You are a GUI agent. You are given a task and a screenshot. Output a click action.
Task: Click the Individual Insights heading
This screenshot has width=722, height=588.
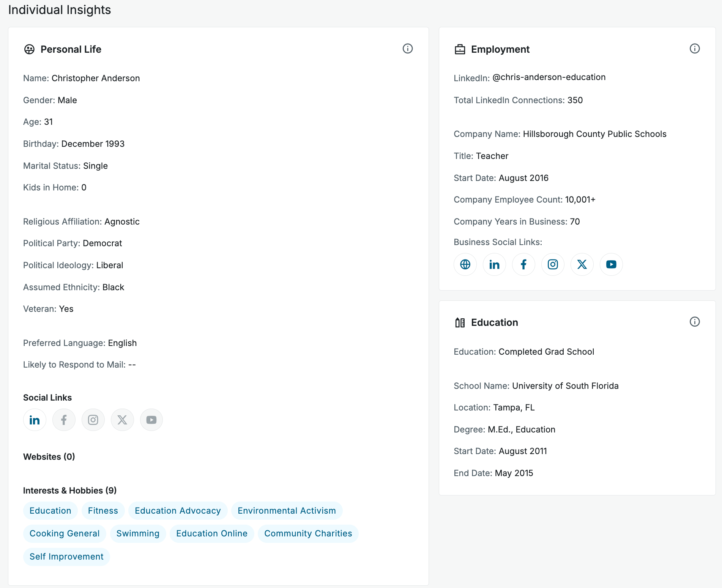[x=60, y=10]
